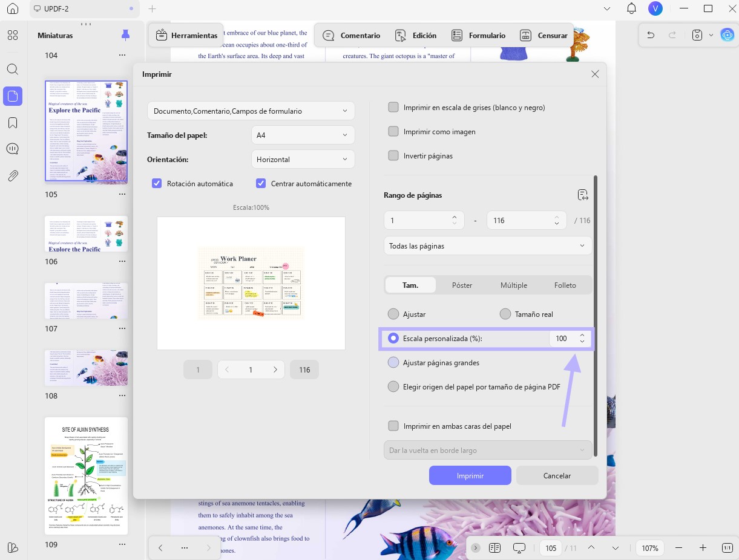Uncheck Rotación automática
Viewport: 739px width, 560px height.
pos(157,183)
